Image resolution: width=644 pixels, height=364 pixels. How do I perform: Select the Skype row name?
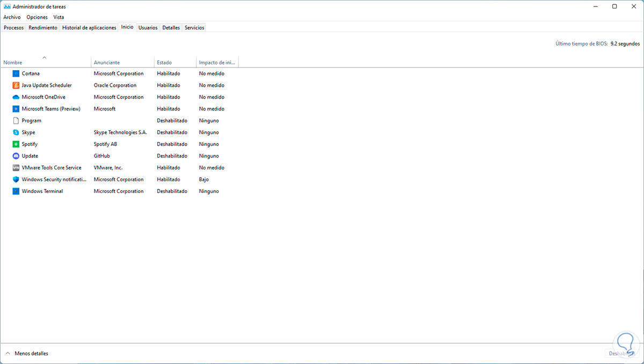pos(28,132)
